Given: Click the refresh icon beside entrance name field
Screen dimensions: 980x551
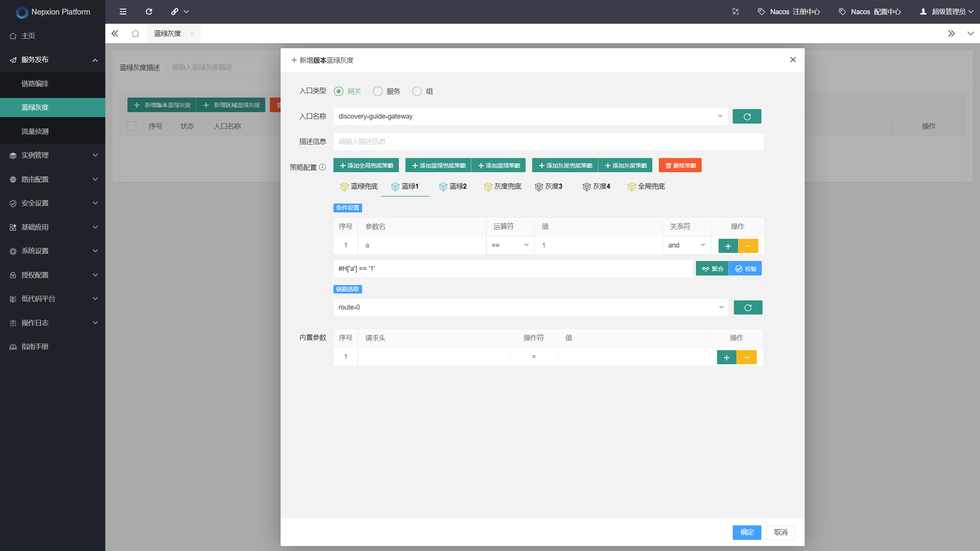Looking at the screenshot, I should pyautogui.click(x=746, y=116).
